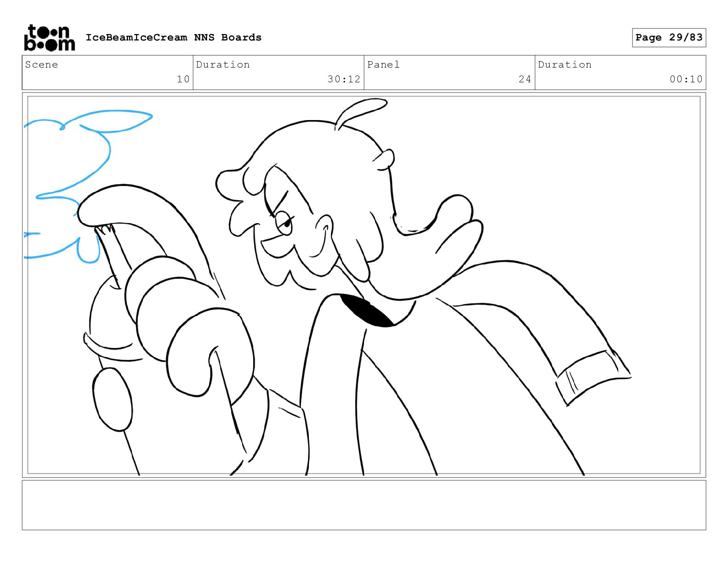Click the Toon Boom logo

pos(49,38)
